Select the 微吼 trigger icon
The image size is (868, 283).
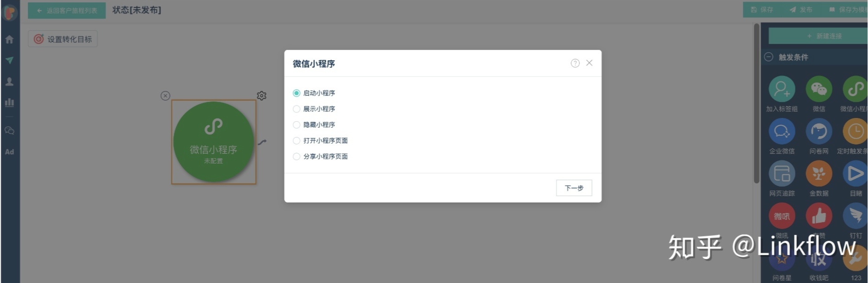point(782,216)
